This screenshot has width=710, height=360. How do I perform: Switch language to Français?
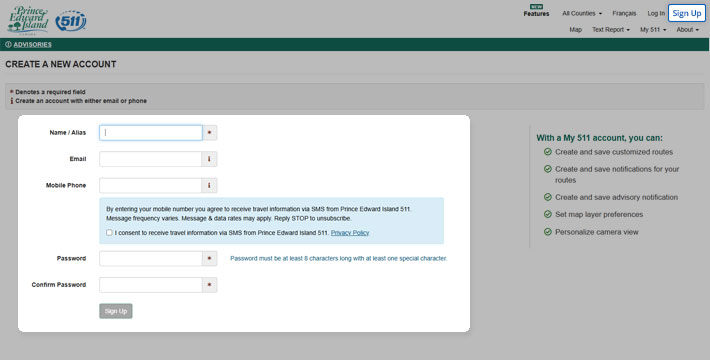[624, 14]
